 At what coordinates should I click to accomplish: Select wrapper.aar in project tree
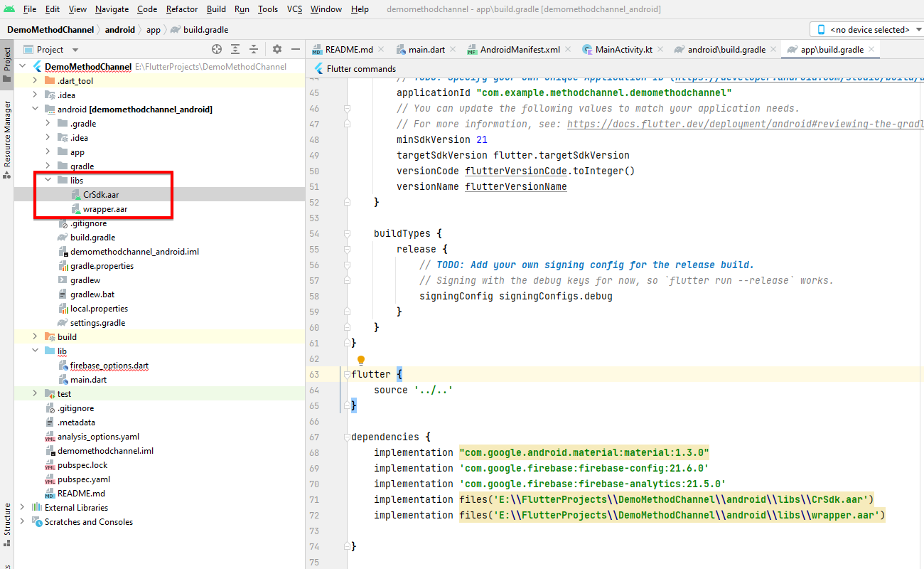[104, 209]
